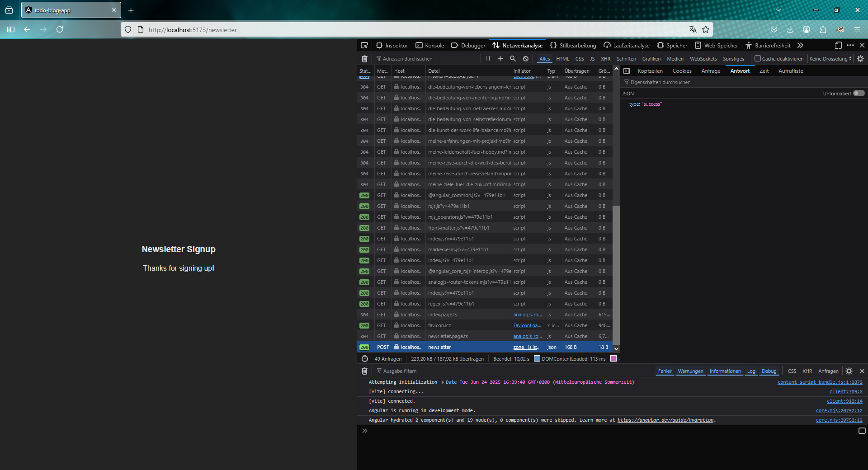The height and width of the screenshot is (470, 868).
Task: Toggle the browser sidebar icon
Action: [11, 29]
